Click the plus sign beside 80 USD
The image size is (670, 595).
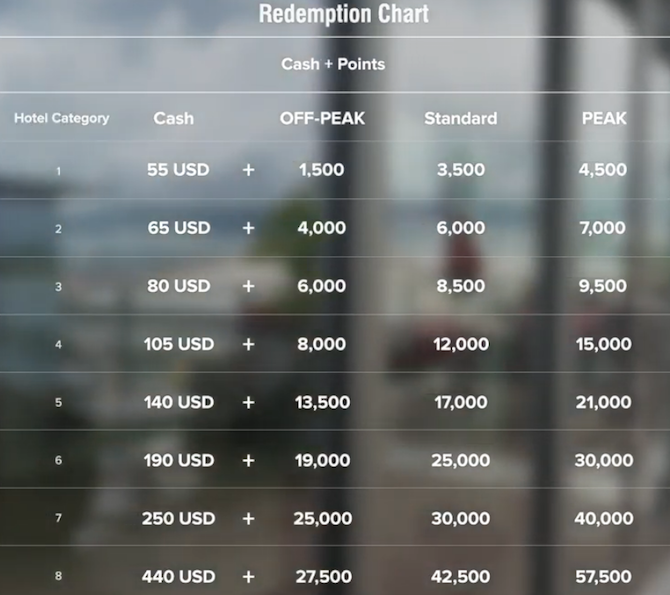[x=248, y=286]
